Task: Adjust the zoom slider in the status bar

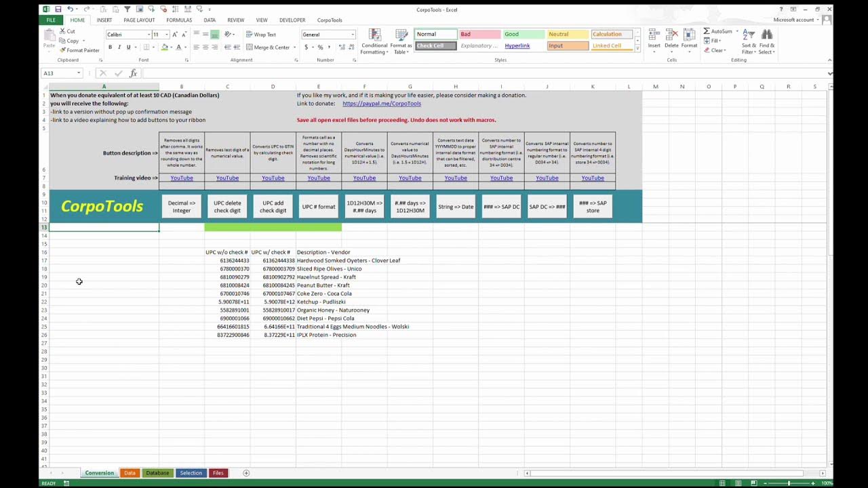Action: point(789,483)
